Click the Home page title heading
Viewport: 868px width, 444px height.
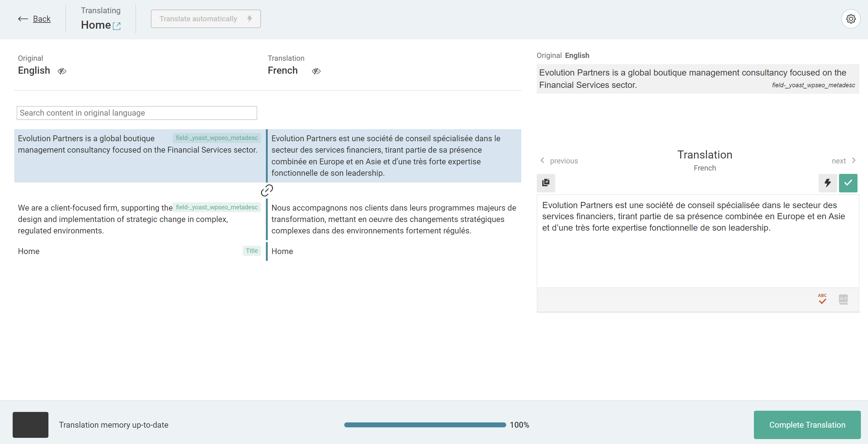point(96,25)
